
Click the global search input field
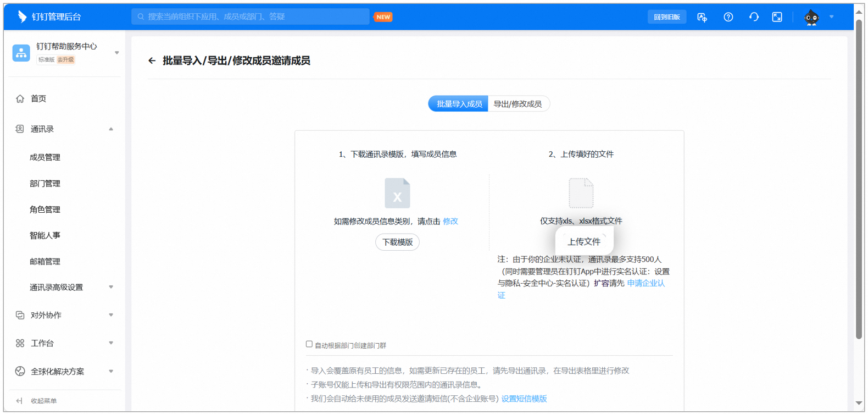pos(251,17)
